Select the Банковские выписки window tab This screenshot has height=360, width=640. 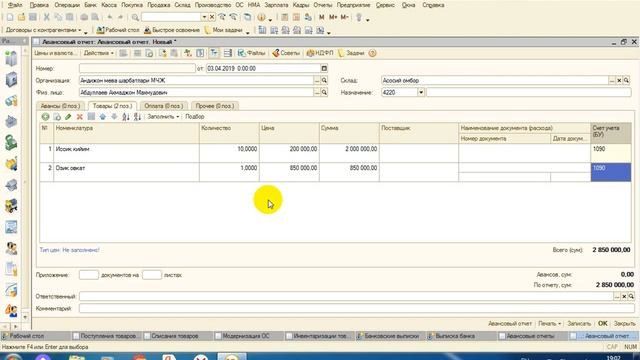(x=391, y=336)
